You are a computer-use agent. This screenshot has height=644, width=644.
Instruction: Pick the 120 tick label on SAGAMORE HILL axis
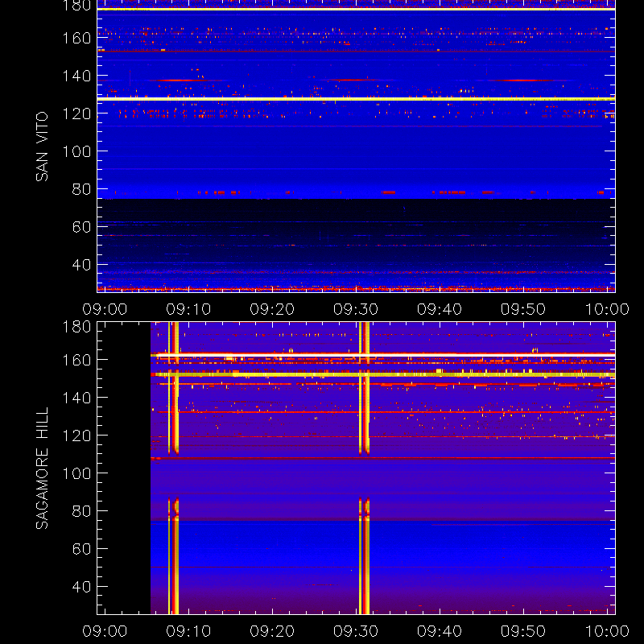coord(76,436)
